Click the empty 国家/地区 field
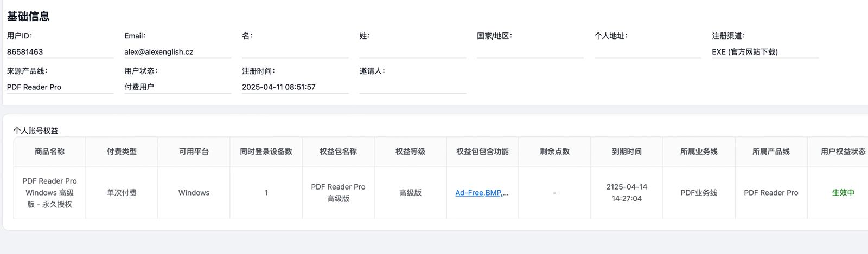Image resolution: width=868 pixels, height=254 pixels. point(530,52)
